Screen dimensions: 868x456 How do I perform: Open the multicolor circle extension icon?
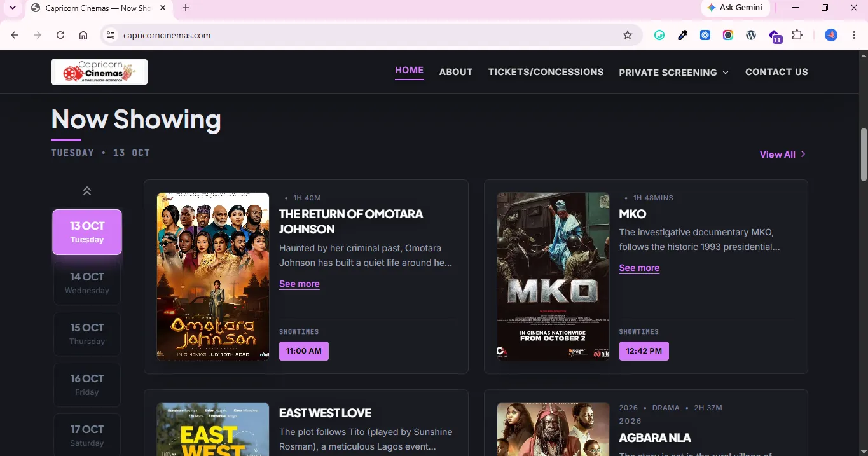point(728,35)
